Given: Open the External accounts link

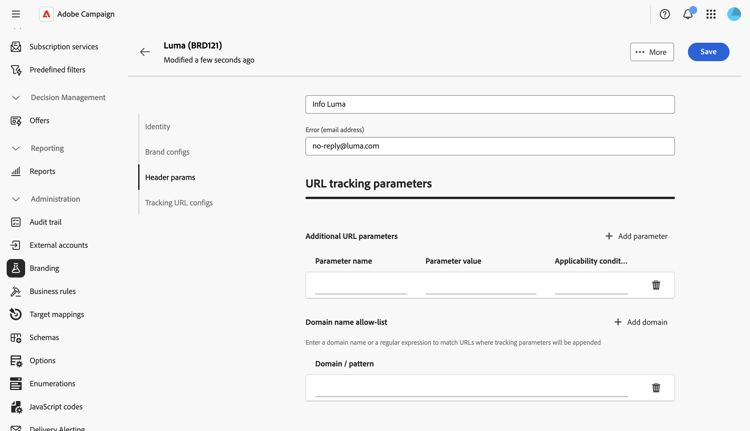Looking at the screenshot, I should coord(59,245).
